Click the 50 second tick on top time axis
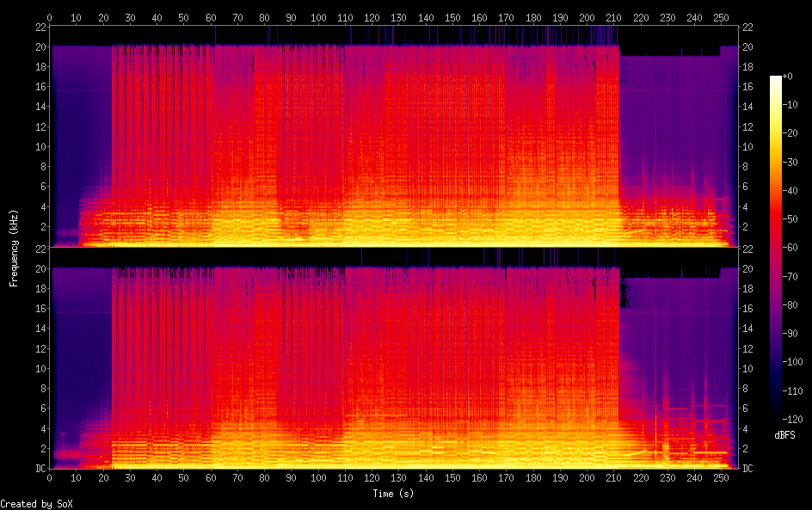Screen dimensions: 812x510 click(184, 17)
